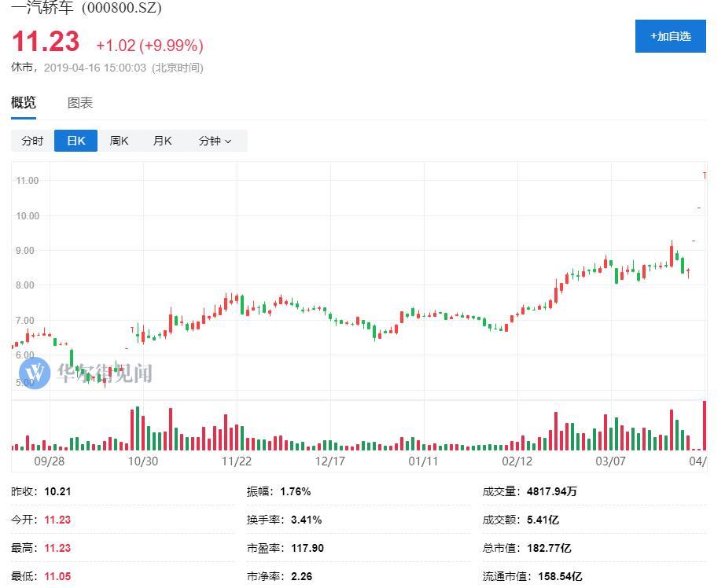Viewport: 725px width, 588px height.
Task: Click the 换手率 value 3.41%
Action: [307, 520]
